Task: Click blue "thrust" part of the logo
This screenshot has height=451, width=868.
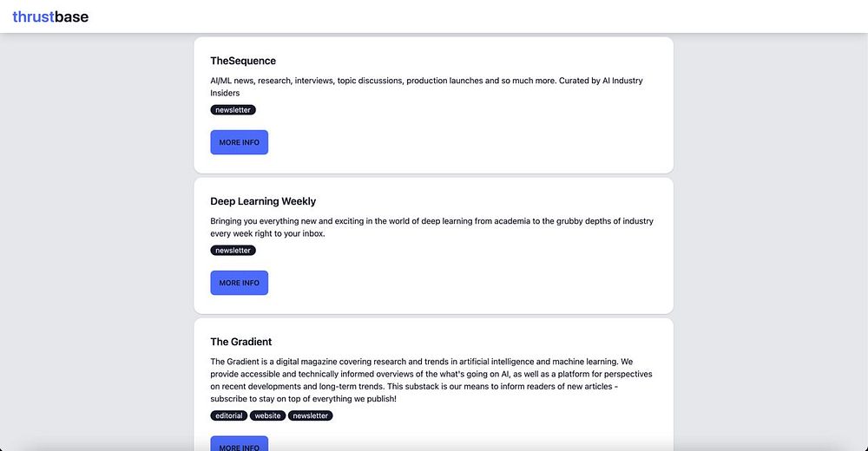Action: (x=33, y=16)
